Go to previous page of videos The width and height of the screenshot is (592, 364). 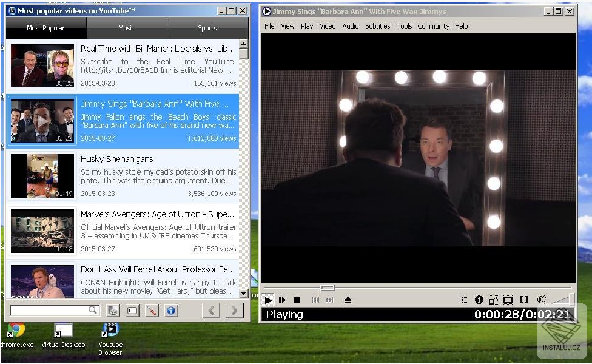[211, 311]
